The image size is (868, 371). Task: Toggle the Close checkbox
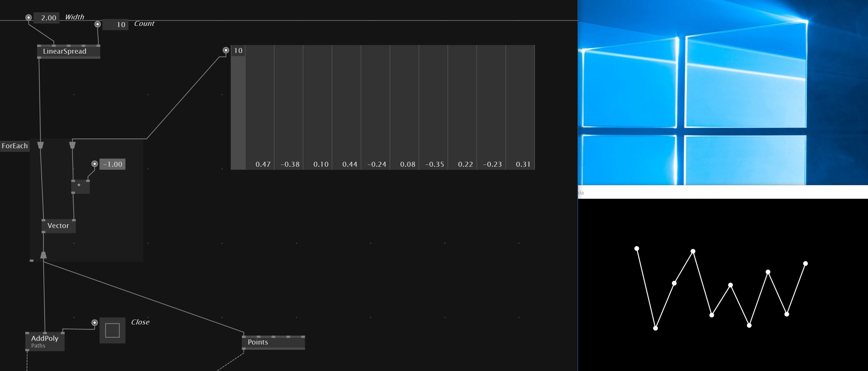pos(112,330)
